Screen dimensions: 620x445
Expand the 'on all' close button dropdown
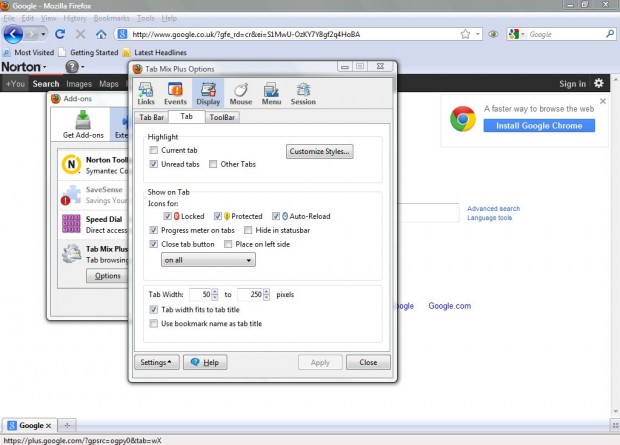208,260
